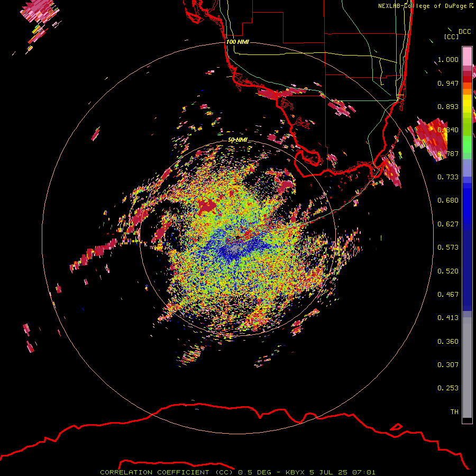Click the 1.000 color scale value
476x476 pixels.
pyautogui.click(x=448, y=60)
